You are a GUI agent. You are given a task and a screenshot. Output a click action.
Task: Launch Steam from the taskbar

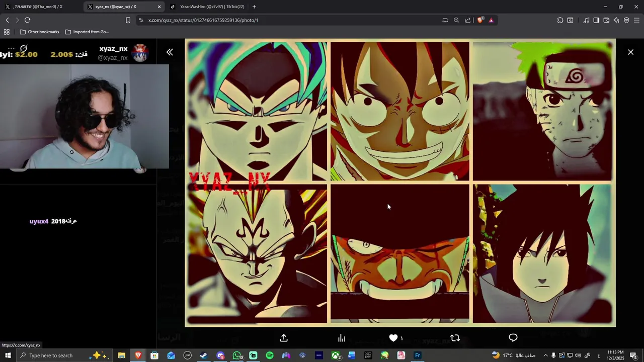click(203, 355)
